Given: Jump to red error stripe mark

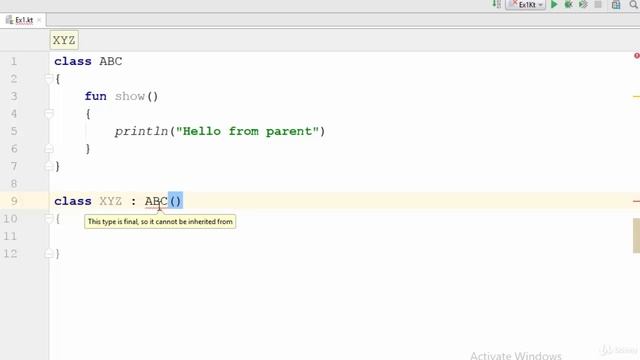Looking at the screenshot, I should coord(636,201).
